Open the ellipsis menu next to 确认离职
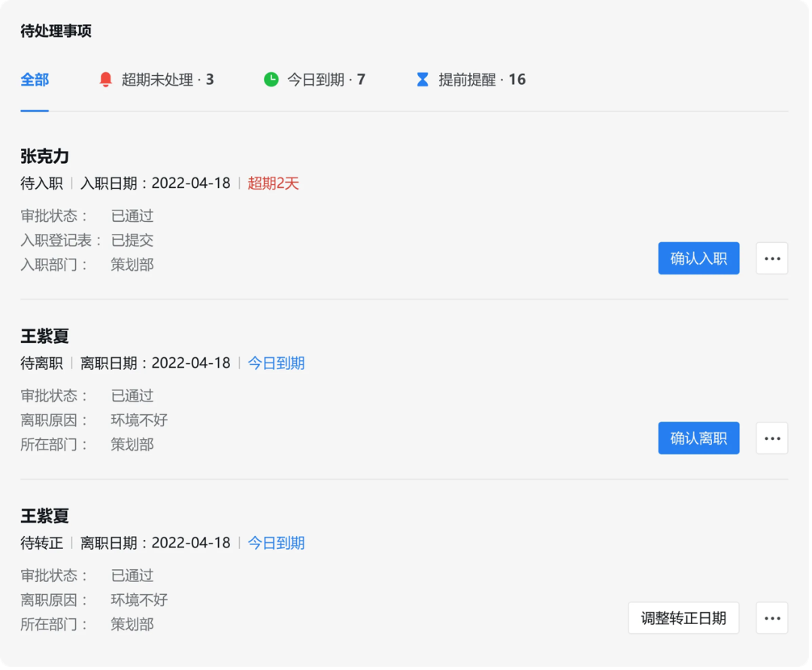 (x=771, y=438)
